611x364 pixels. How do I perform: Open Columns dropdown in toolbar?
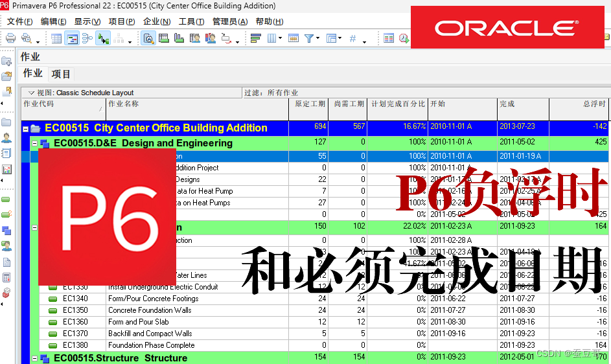pos(274,38)
